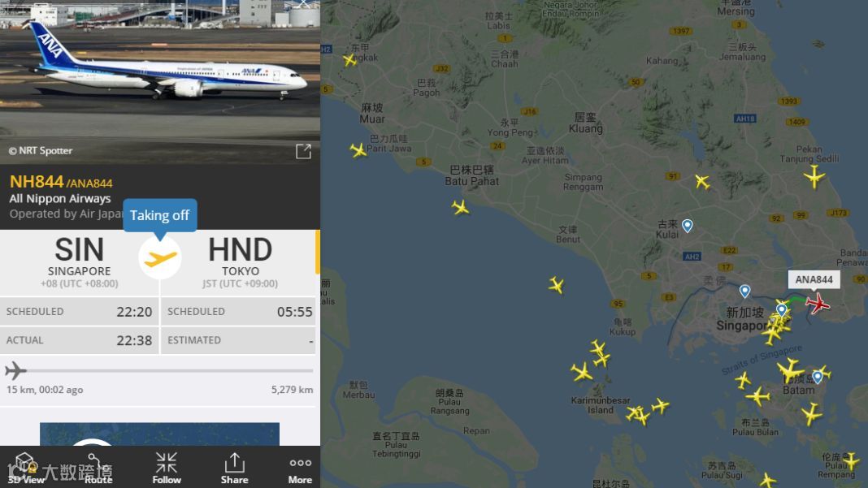Select the airport pin north of Singapore
The height and width of the screenshot is (488, 868).
tap(744, 291)
